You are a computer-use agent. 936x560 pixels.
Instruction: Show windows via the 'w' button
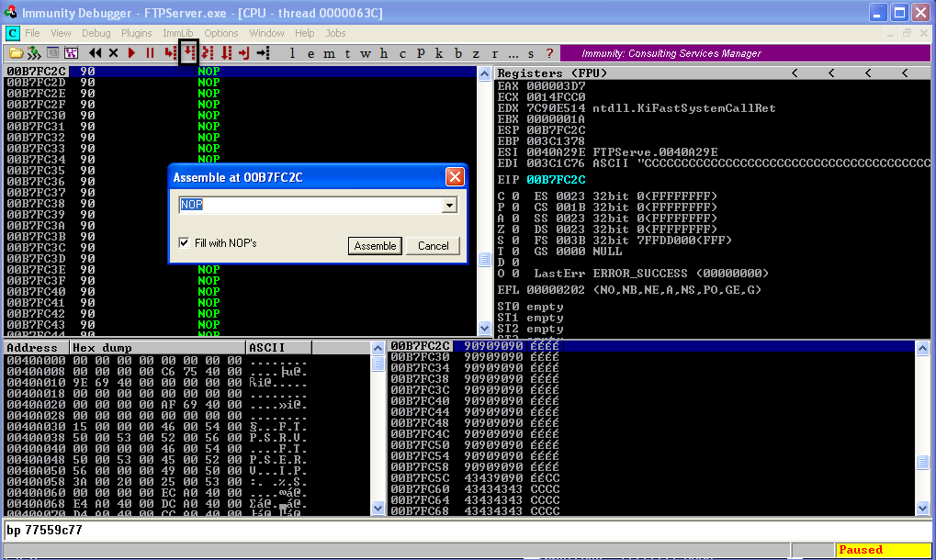366,53
